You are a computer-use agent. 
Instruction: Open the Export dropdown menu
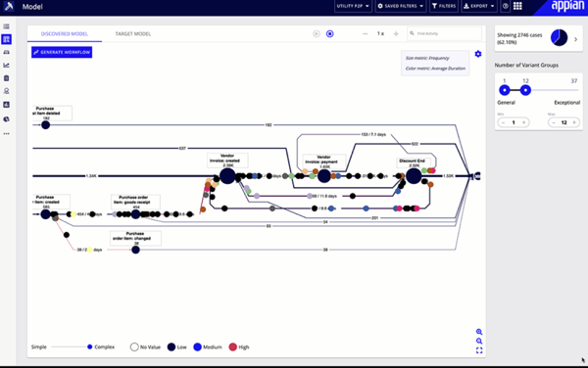[479, 6]
